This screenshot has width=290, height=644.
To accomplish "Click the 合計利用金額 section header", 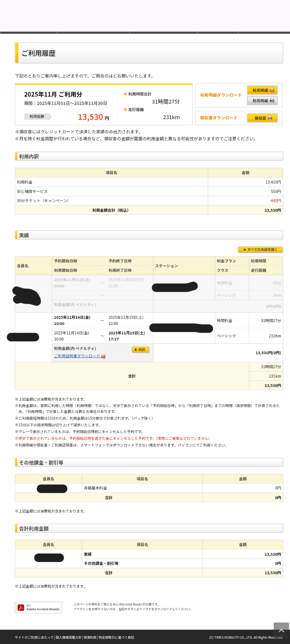I will (x=34, y=529).
